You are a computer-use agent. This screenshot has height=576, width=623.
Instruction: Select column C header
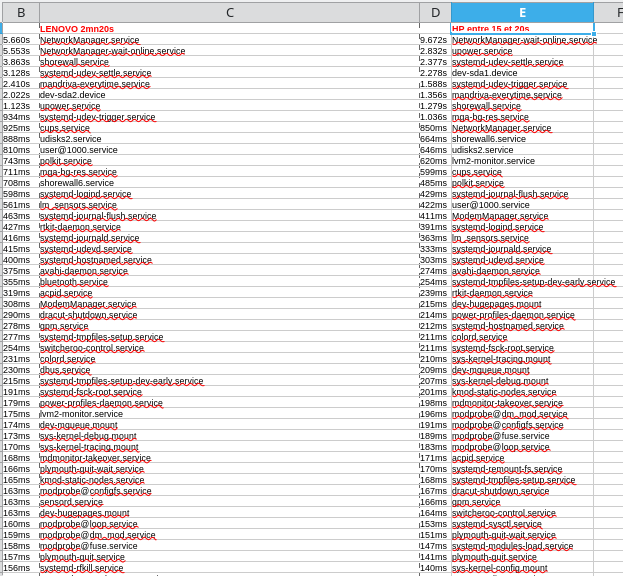coord(229,13)
